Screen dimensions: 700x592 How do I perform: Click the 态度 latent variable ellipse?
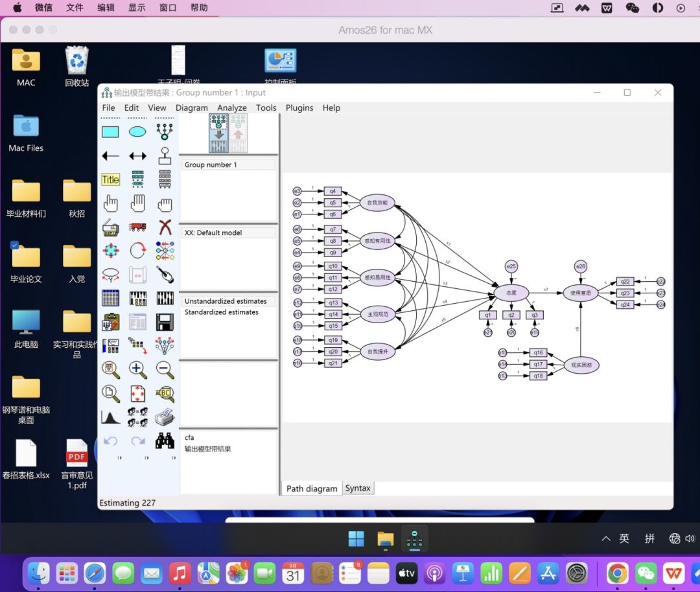click(511, 293)
